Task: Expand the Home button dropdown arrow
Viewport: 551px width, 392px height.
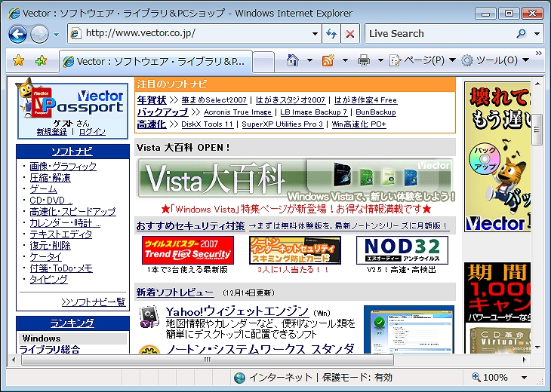Action: click(x=309, y=60)
